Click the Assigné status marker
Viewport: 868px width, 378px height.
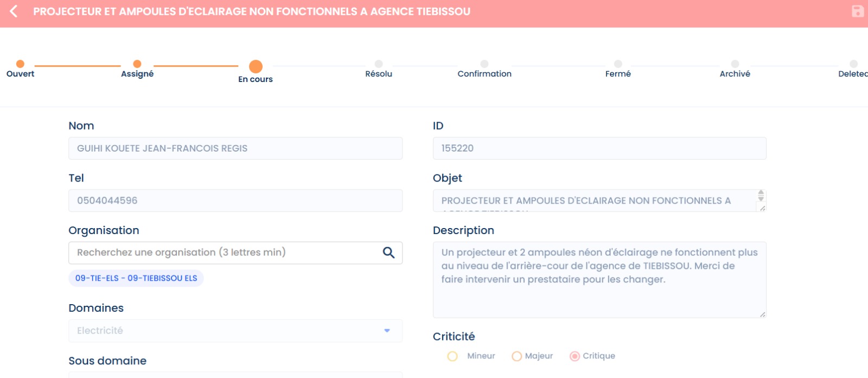click(x=137, y=64)
